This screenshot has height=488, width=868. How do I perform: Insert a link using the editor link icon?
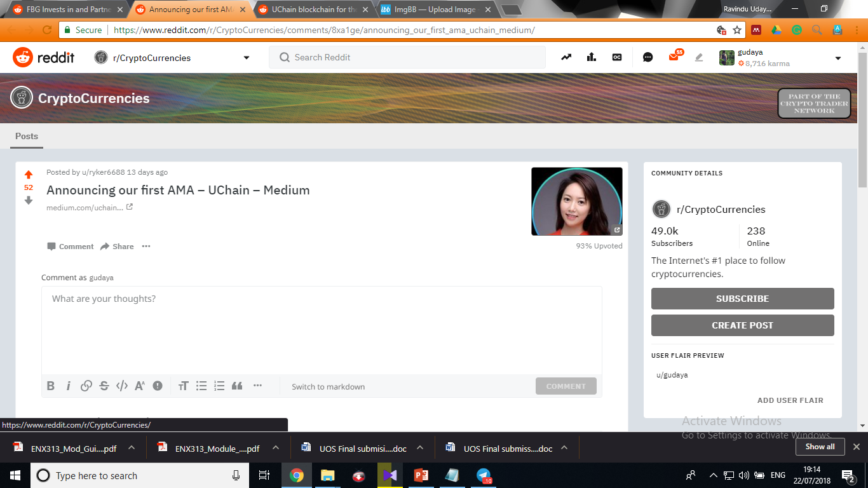pos(86,386)
